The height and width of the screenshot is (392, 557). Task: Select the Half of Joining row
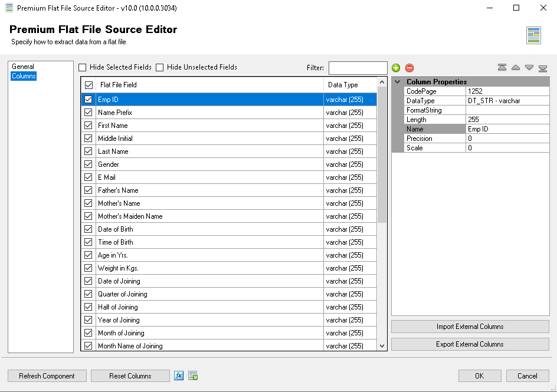229,307
